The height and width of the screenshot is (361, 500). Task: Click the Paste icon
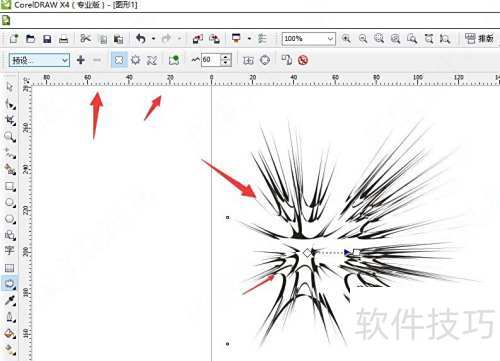tap(118, 39)
